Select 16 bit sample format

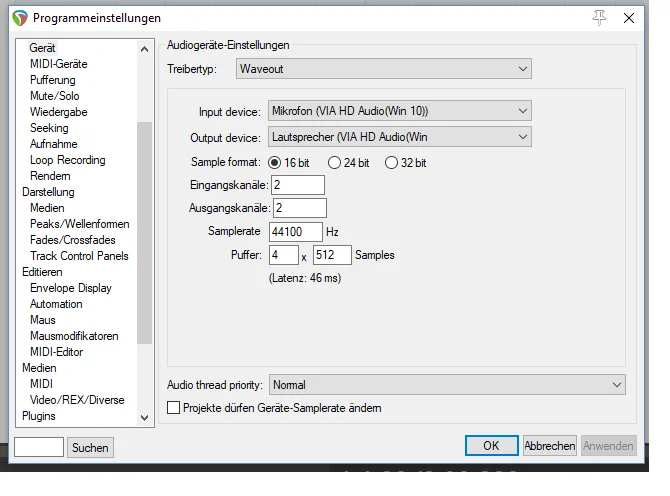275,163
